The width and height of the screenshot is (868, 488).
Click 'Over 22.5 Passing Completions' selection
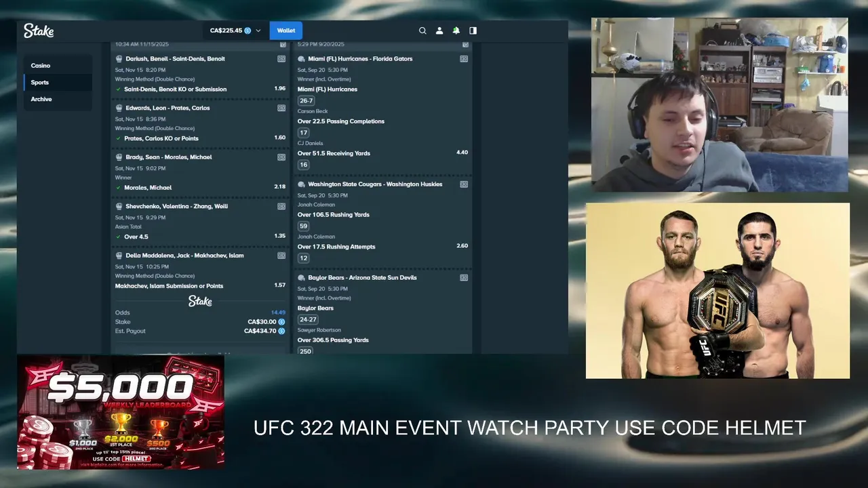click(341, 121)
